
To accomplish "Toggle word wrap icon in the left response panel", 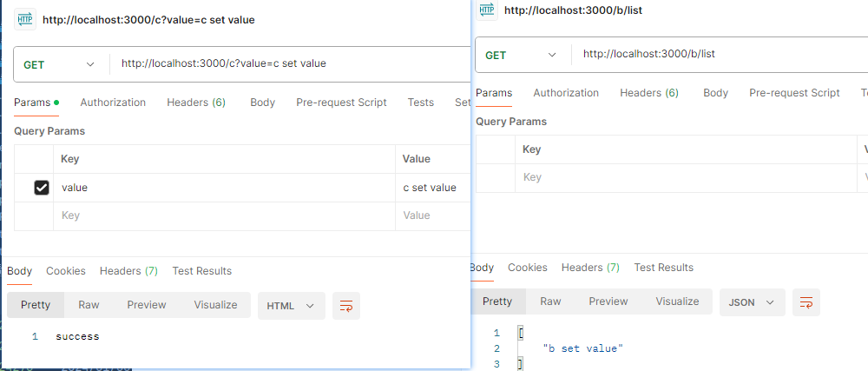I will click(x=346, y=306).
